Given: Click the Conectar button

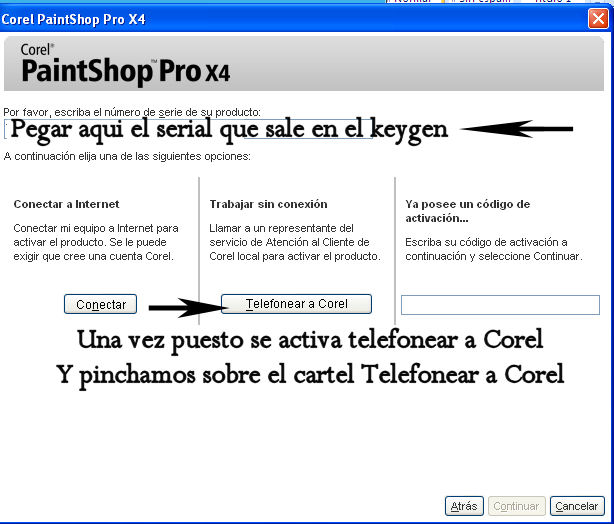Looking at the screenshot, I should pyautogui.click(x=101, y=304).
